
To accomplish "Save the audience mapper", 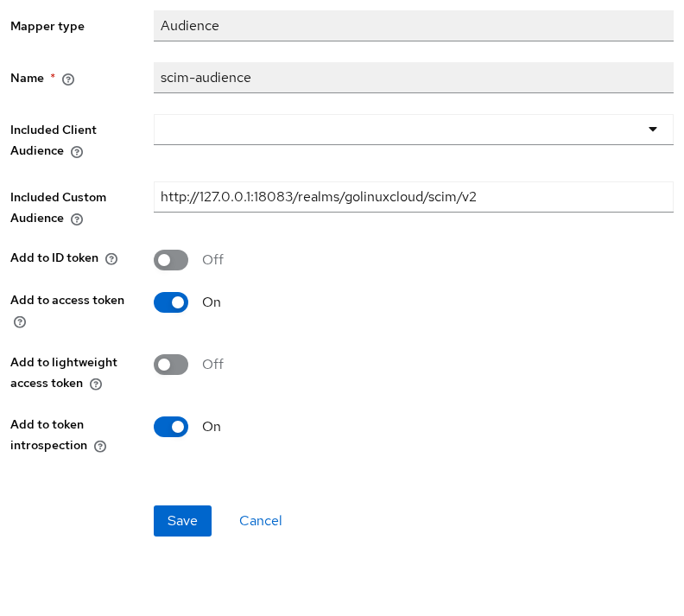I will point(182,521).
